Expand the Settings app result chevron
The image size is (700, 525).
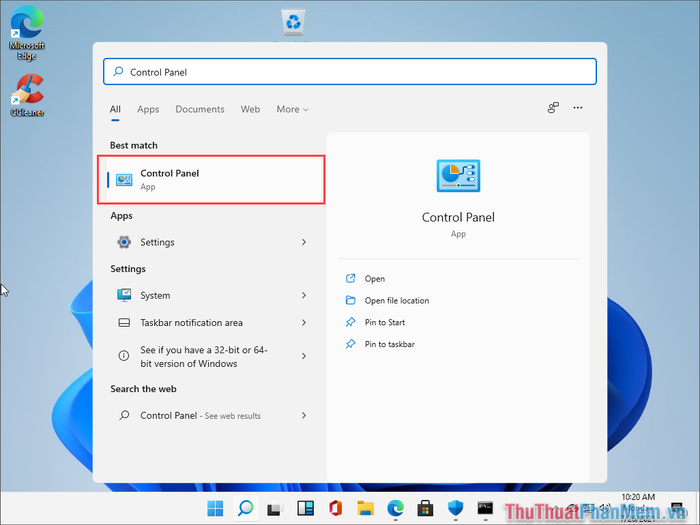(304, 242)
